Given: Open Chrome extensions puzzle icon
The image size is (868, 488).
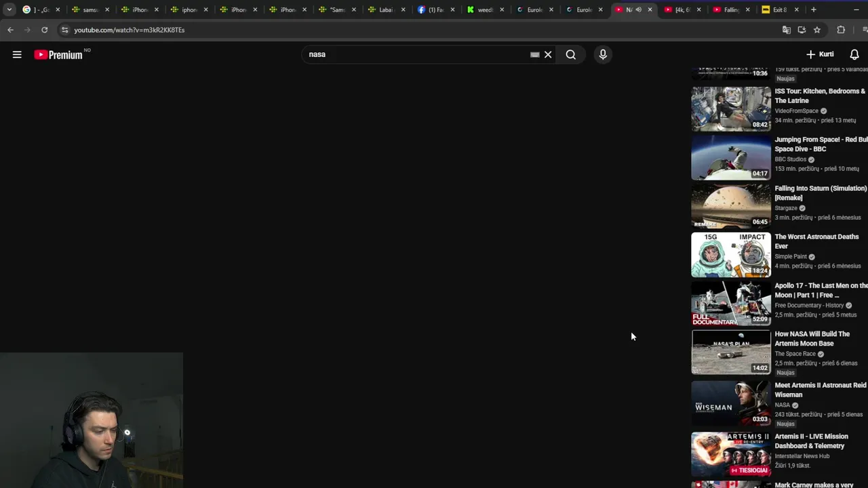Looking at the screenshot, I should coord(841,30).
